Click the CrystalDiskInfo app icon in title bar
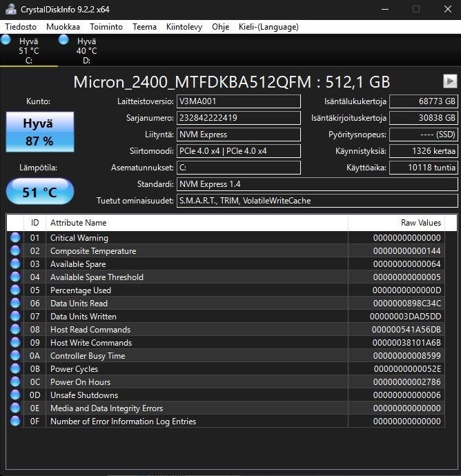This screenshot has height=476, width=461. (x=11, y=9)
